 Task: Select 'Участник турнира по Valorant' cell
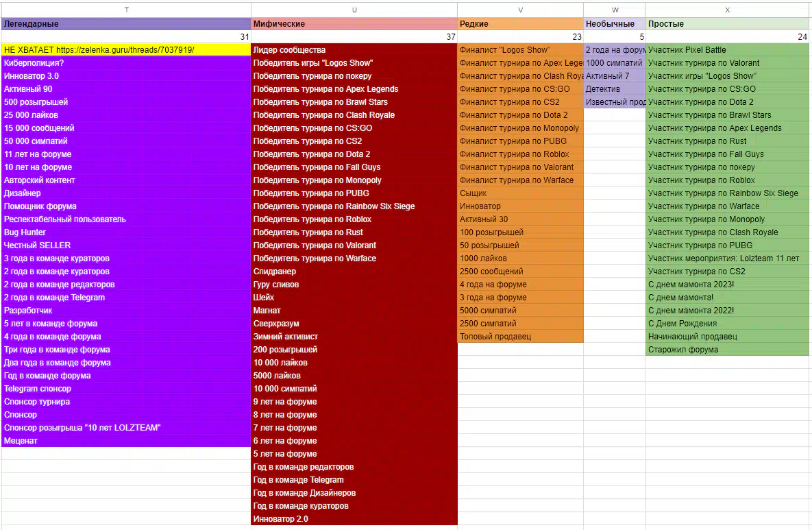pos(727,62)
